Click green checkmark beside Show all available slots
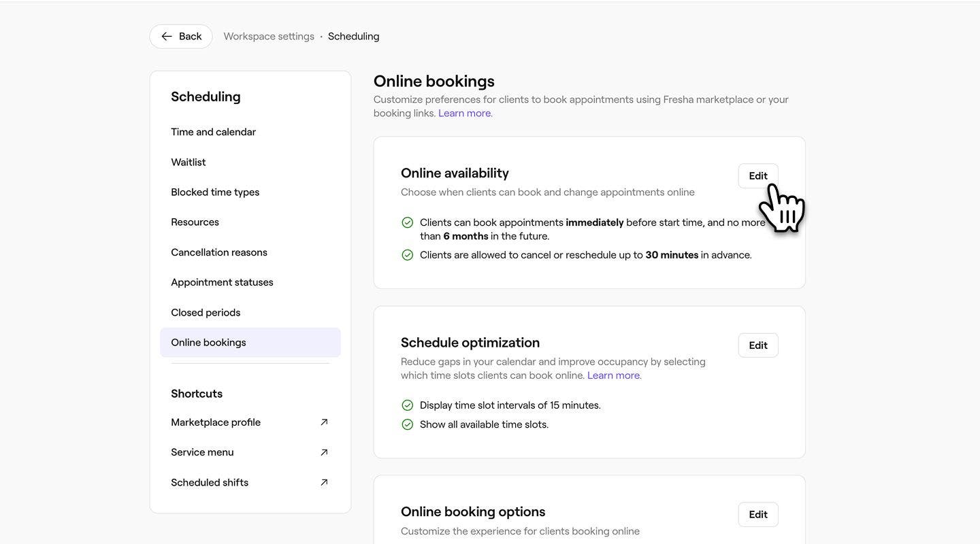Image resolution: width=980 pixels, height=544 pixels. point(408,424)
